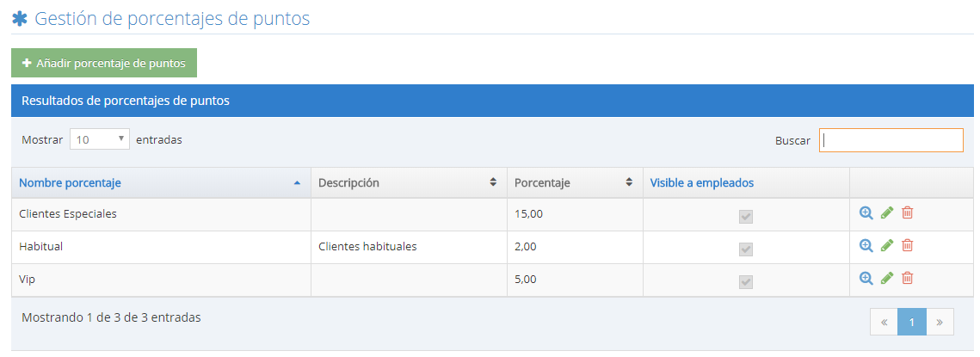View details of Clientes Especiales row

point(866,212)
